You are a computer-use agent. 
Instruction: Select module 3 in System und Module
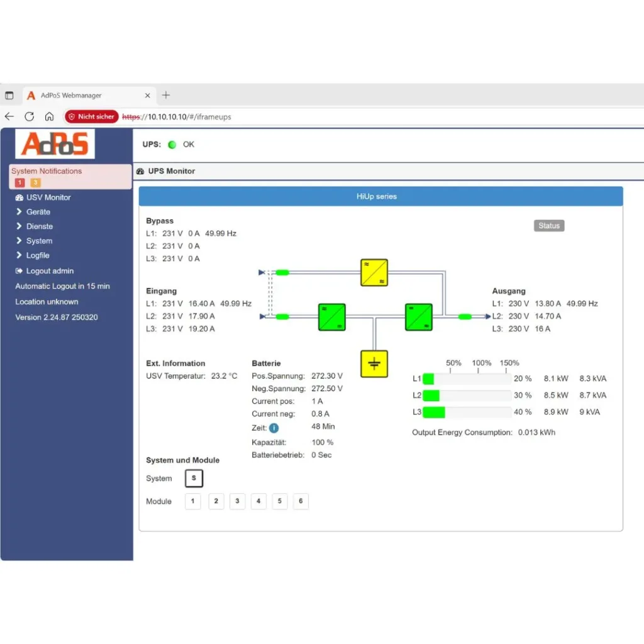click(x=237, y=501)
